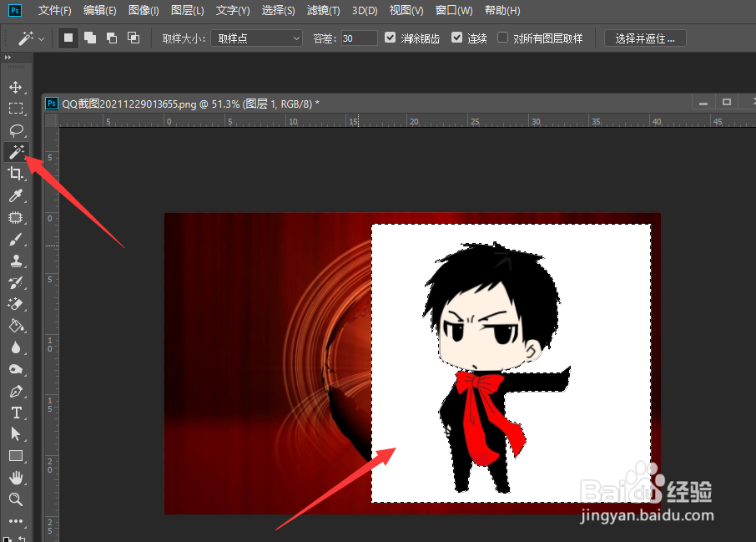Open the 图像(I) menu

pyautogui.click(x=144, y=10)
